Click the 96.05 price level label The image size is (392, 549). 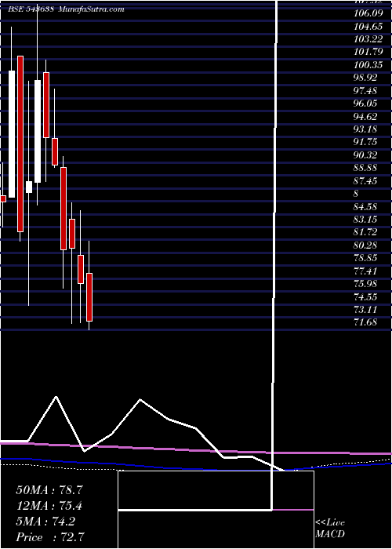click(366, 104)
